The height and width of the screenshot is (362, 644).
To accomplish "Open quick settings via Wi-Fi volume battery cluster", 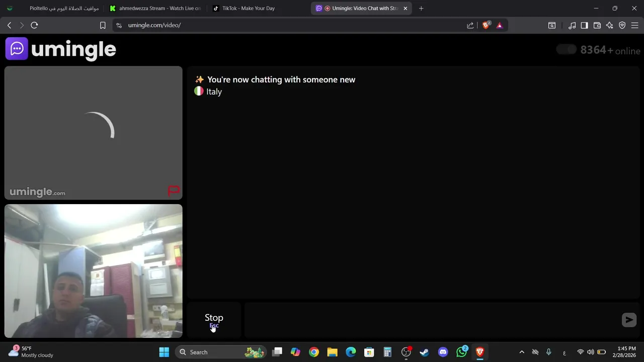I will point(591,352).
